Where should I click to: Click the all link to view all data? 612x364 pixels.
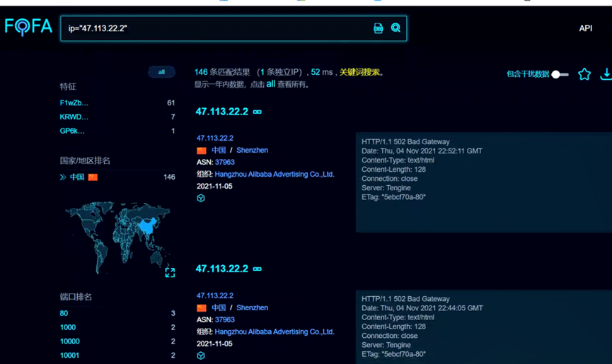[x=270, y=84]
